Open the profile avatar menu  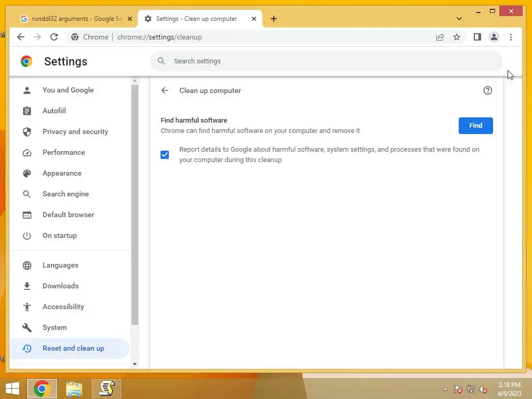494,37
